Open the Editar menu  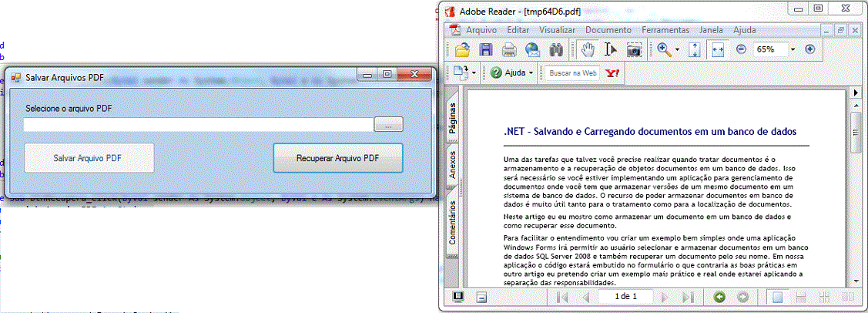(518, 30)
